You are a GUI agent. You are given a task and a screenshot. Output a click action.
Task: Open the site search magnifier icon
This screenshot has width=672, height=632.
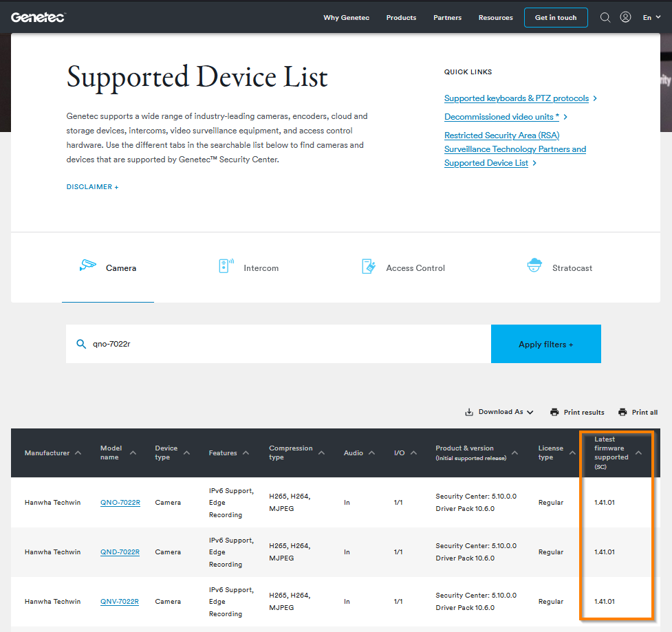[605, 17]
